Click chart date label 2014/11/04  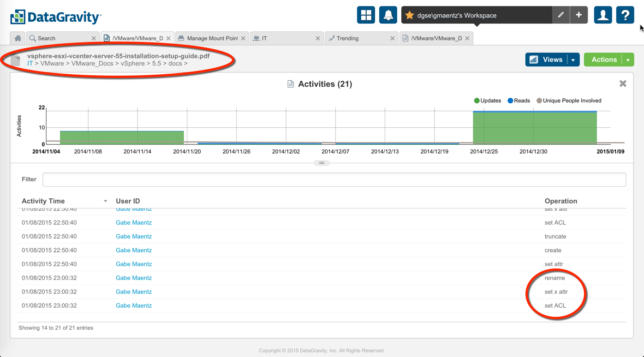pyautogui.click(x=46, y=151)
